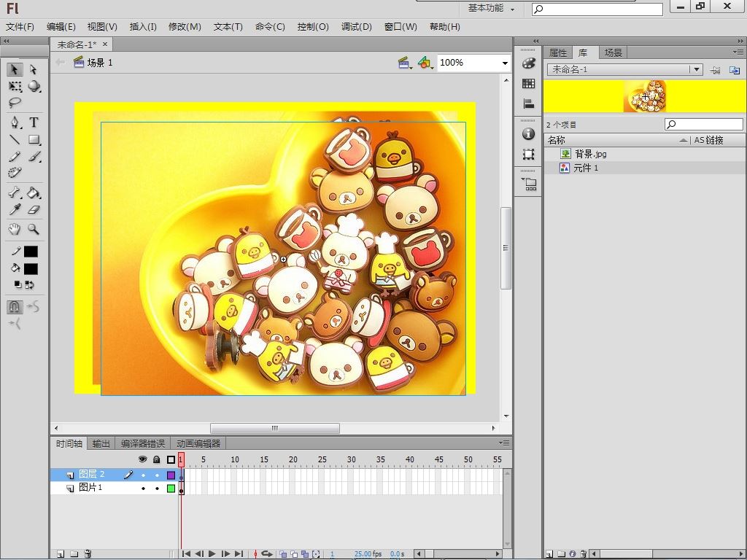Open the 文件(F) menu
747x560 pixels.
coord(20,27)
